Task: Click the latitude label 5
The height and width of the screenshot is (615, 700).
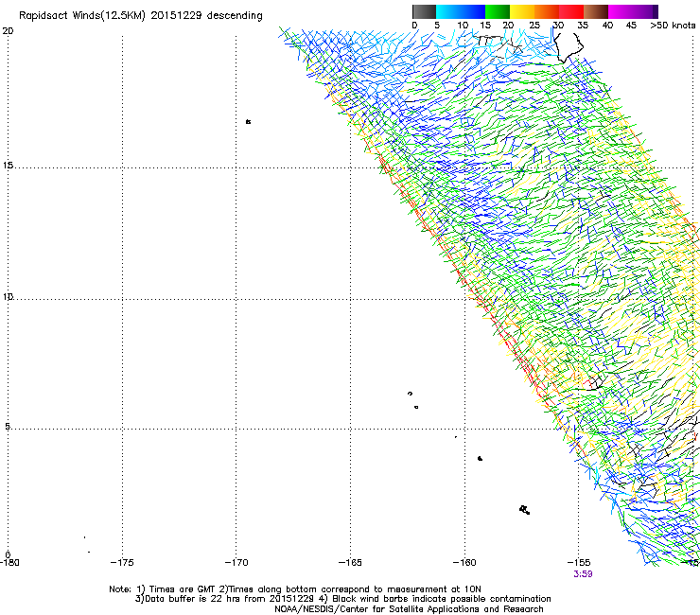Action: (x=8, y=426)
